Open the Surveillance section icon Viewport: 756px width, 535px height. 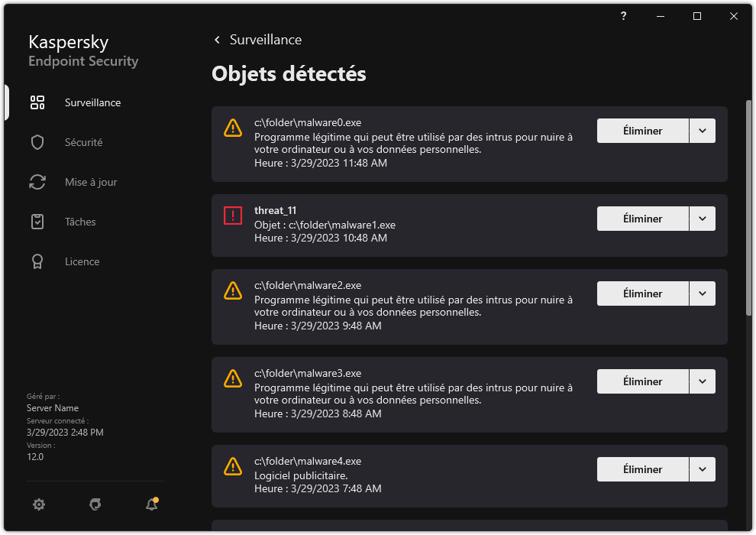tap(37, 102)
